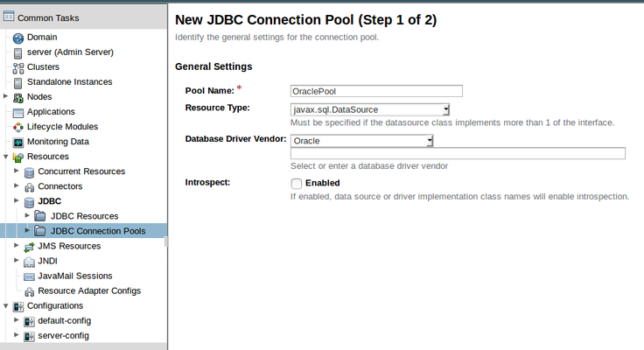Click the JavaMail Sessions envelope icon
The image size is (644, 350).
tap(29, 276)
